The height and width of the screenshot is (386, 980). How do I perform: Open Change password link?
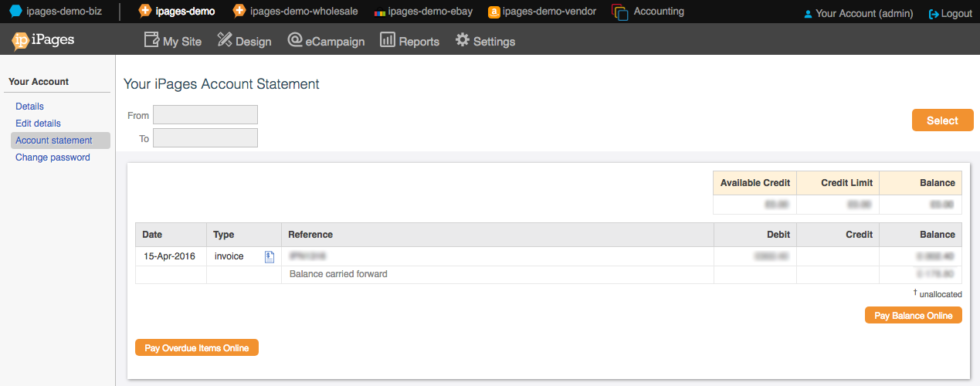click(53, 157)
